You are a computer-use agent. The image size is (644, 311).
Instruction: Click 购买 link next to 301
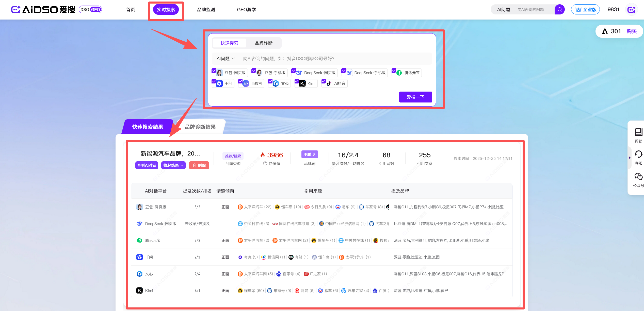coord(632,31)
